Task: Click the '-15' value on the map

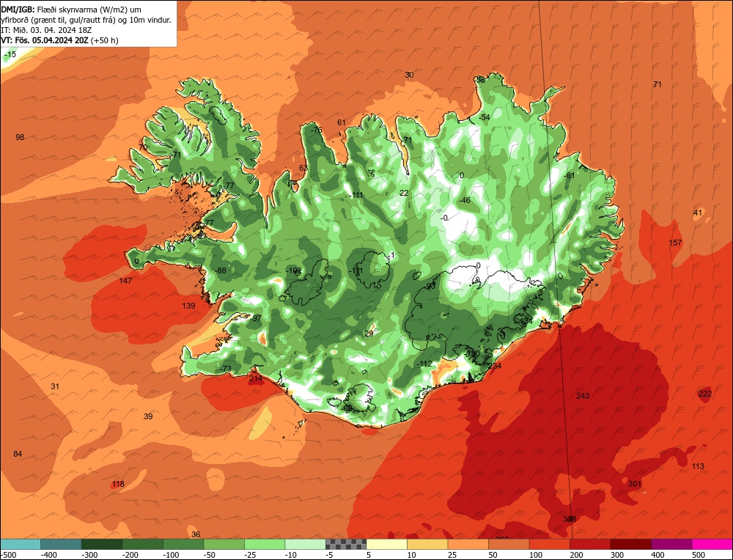Action: [x=10, y=55]
